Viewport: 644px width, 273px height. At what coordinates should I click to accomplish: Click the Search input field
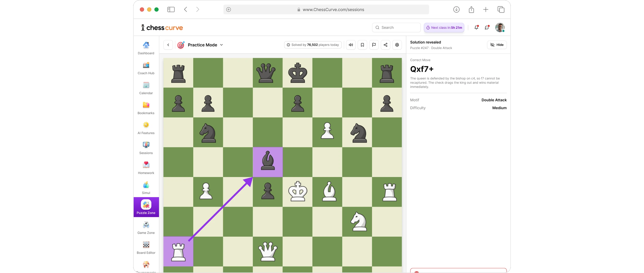point(396,28)
